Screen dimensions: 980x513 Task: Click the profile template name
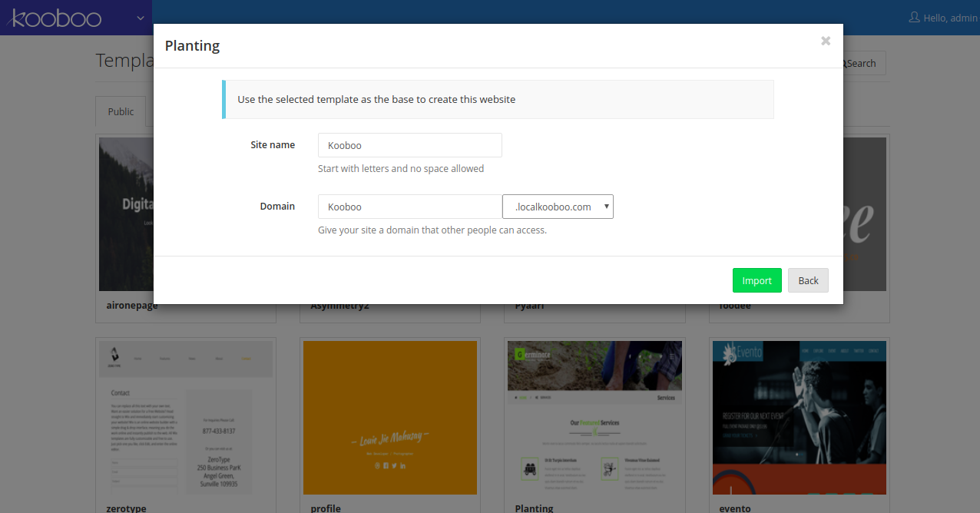tap(326, 508)
